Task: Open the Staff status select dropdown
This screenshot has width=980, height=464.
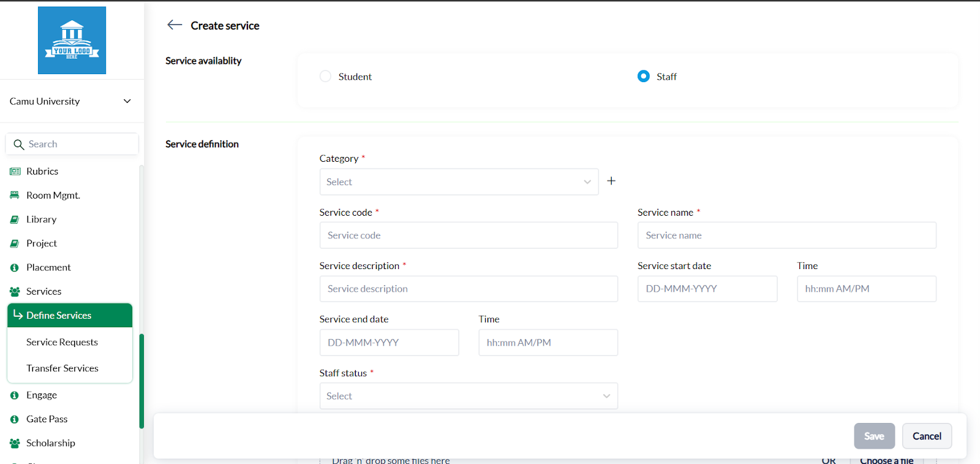Action: [x=469, y=396]
